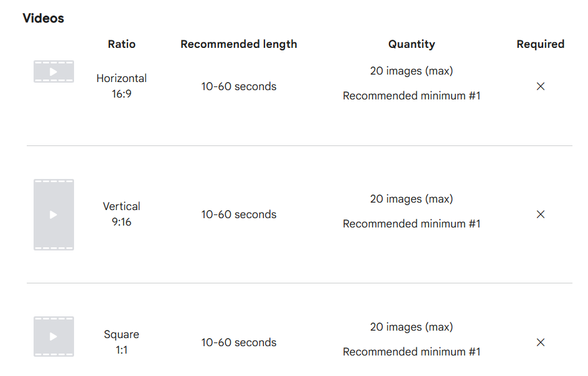The image size is (588, 376).
Task: Click the X icon in the Square row
Action: (541, 342)
